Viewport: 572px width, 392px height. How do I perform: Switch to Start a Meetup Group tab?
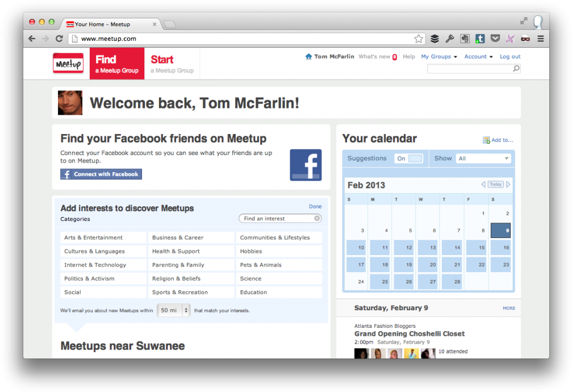click(x=172, y=64)
